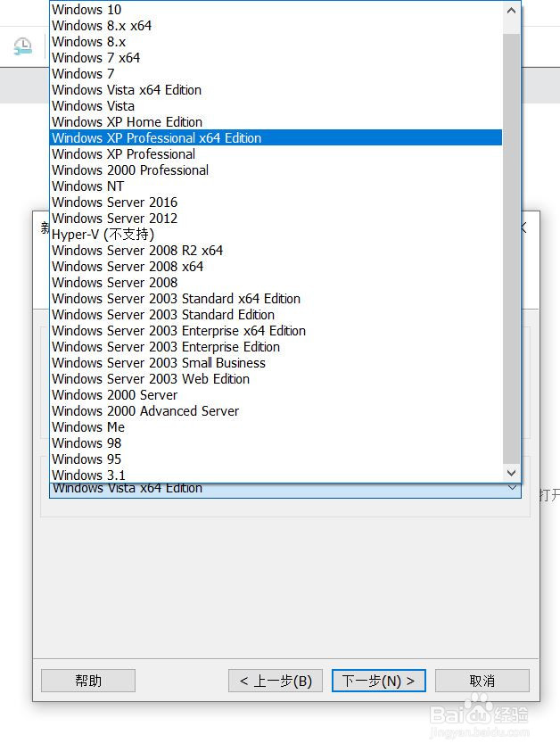Image resolution: width=560 pixels, height=752 pixels.
Task: Click the list scrollbar down arrow
Action: pos(511,473)
